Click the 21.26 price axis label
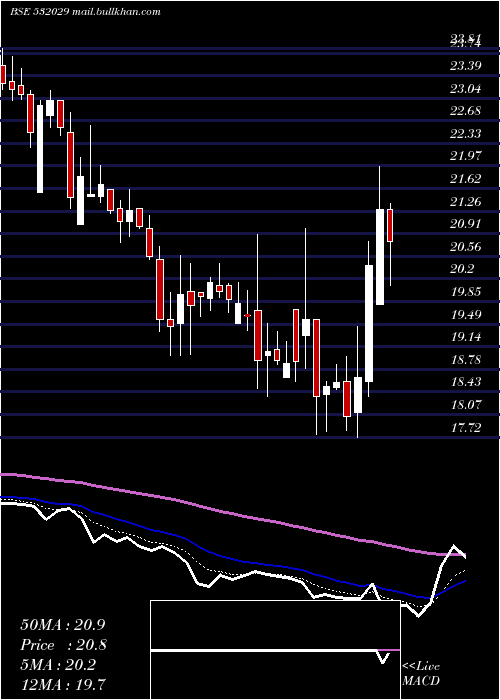Image resolution: width=500 pixels, height=700 pixels. tap(466, 202)
